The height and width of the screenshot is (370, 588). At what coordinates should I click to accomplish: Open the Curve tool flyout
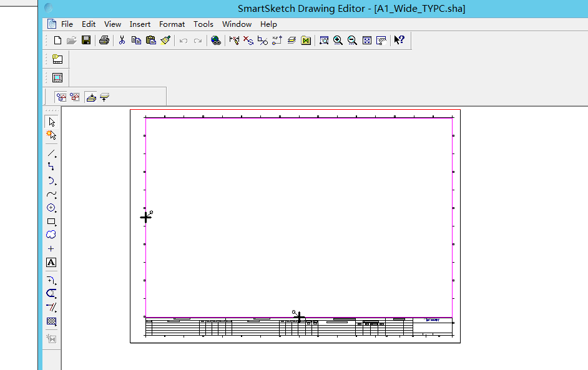[51, 194]
